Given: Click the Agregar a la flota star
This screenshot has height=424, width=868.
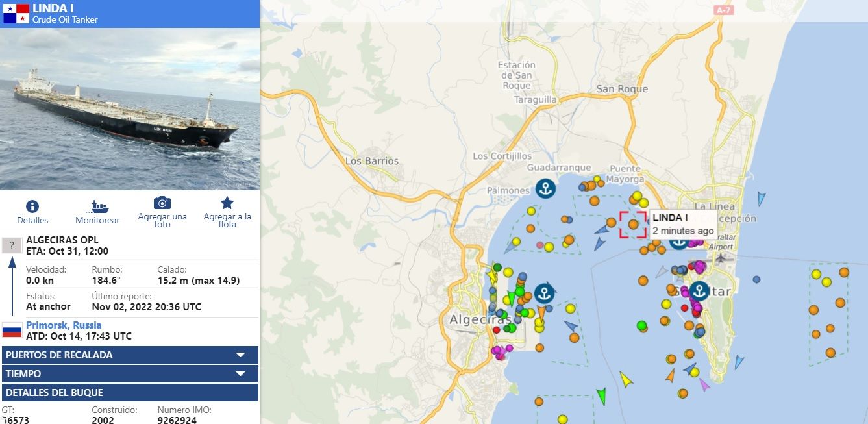Looking at the screenshot, I should (227, 203).
